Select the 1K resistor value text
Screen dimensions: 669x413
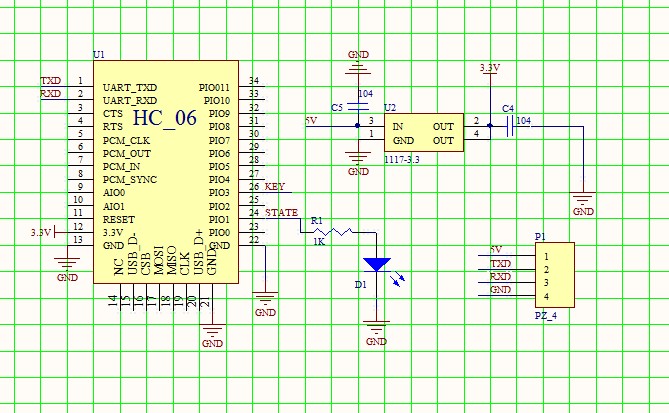[x=319, y=243]
